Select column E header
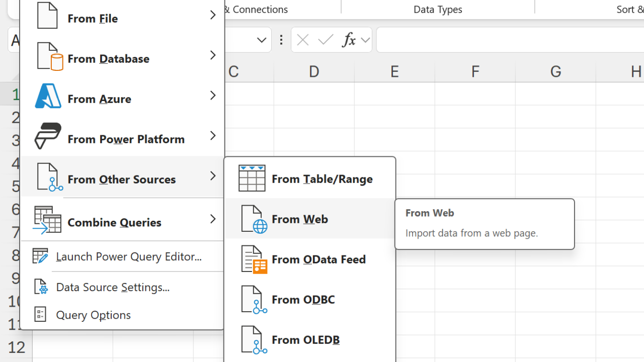 coord(394,71)
